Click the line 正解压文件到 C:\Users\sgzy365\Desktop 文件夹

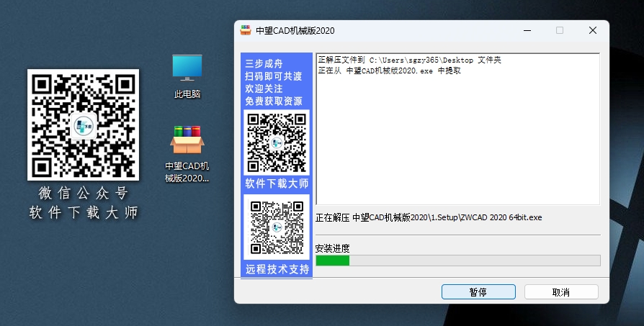pyautogui.click(x=409, y=60)
